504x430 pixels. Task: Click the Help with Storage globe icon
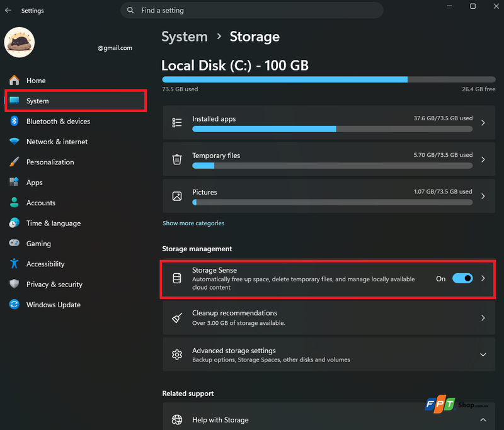pos(177,419)
